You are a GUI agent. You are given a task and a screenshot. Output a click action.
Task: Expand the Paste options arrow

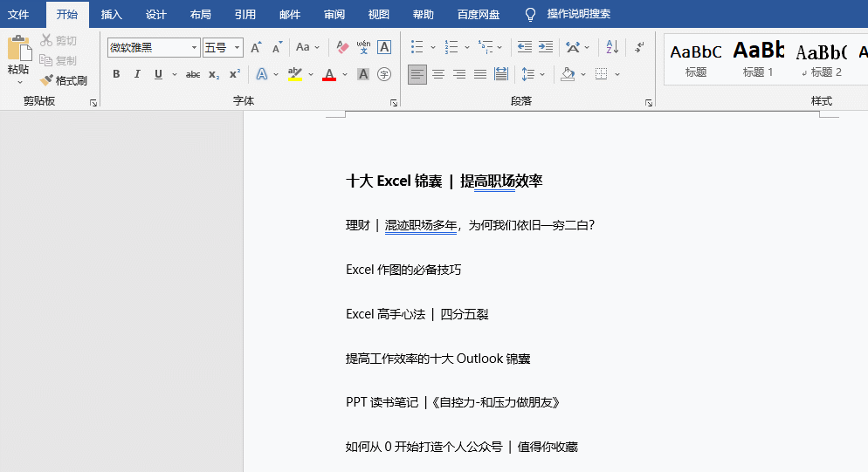(x=19, y=83)
